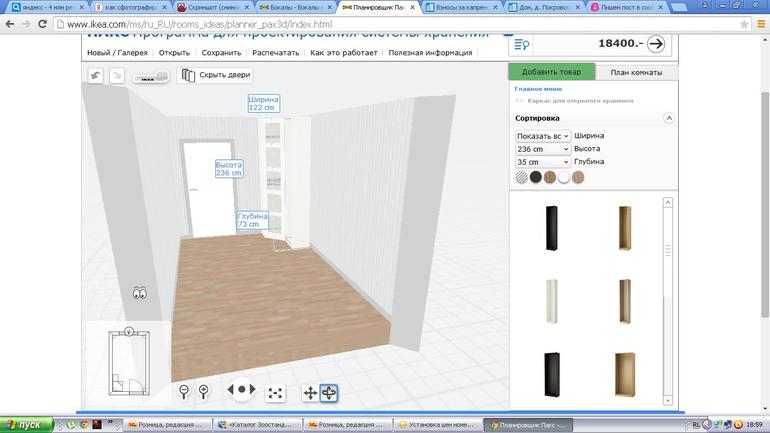Switch to План комнаты tab

[637, 72]
